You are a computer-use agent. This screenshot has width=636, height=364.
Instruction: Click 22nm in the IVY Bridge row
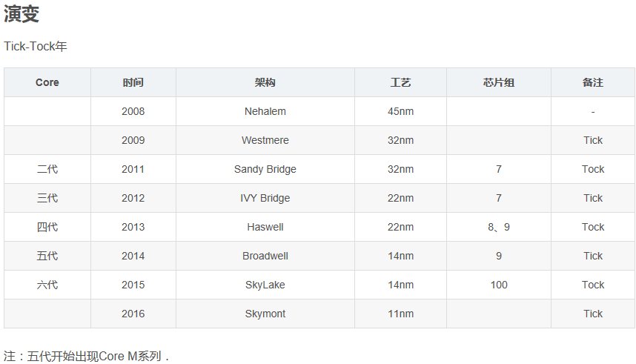400,198
